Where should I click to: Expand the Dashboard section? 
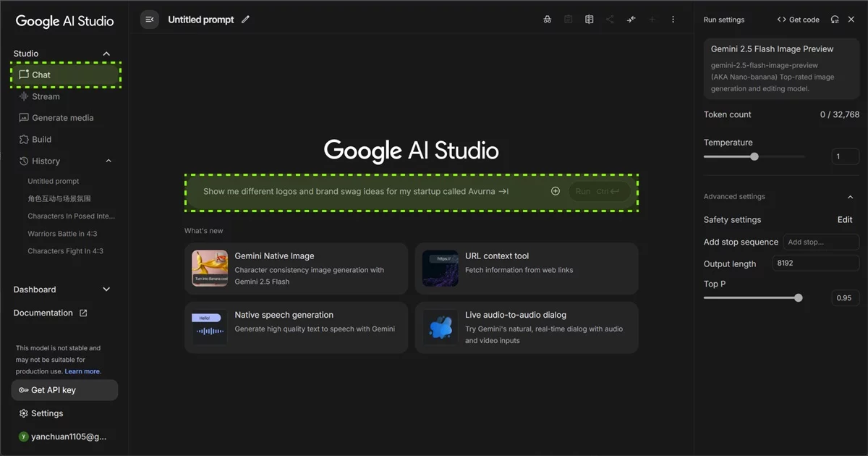pos(106,290)
